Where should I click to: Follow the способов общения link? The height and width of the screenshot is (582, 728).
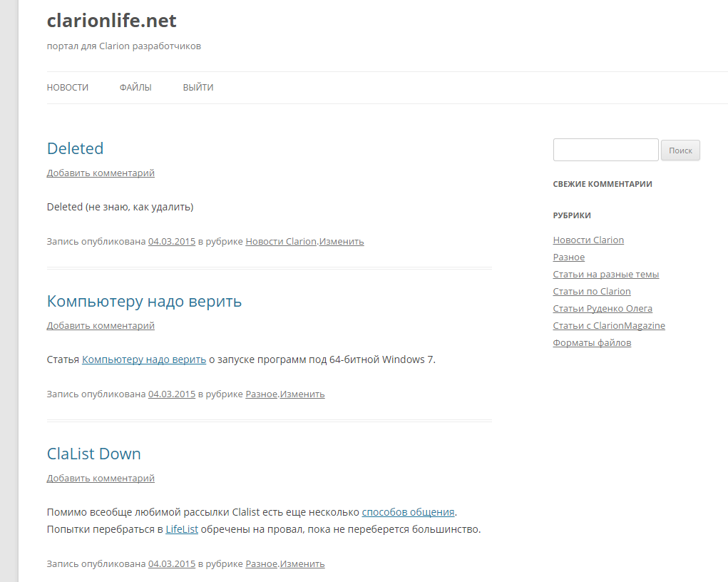coord(408,512)
